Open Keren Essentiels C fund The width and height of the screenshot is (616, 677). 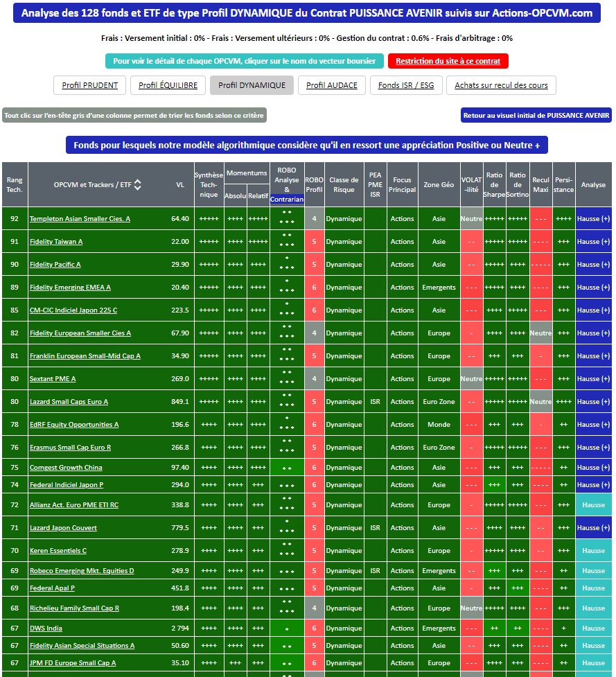[x=58, y=551]
